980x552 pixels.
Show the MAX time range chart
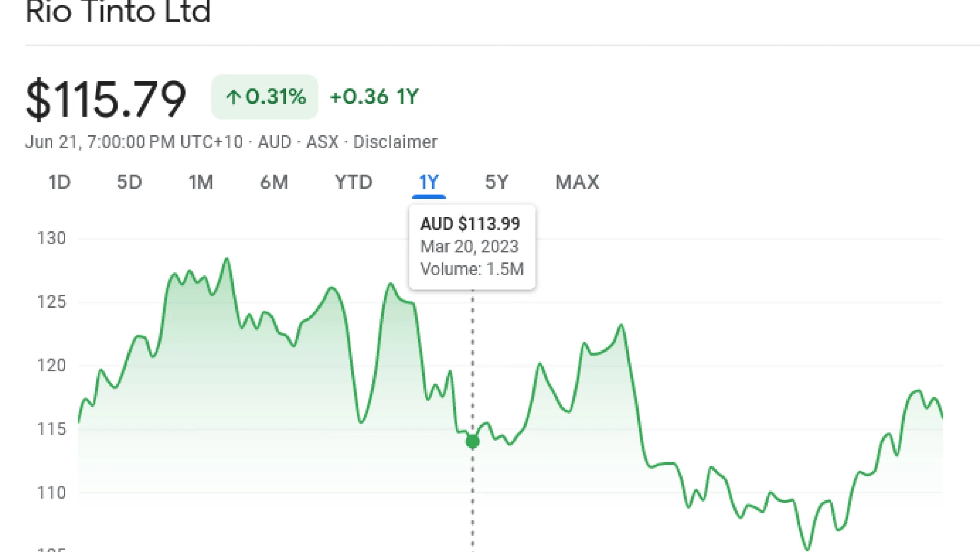(577, 182)
